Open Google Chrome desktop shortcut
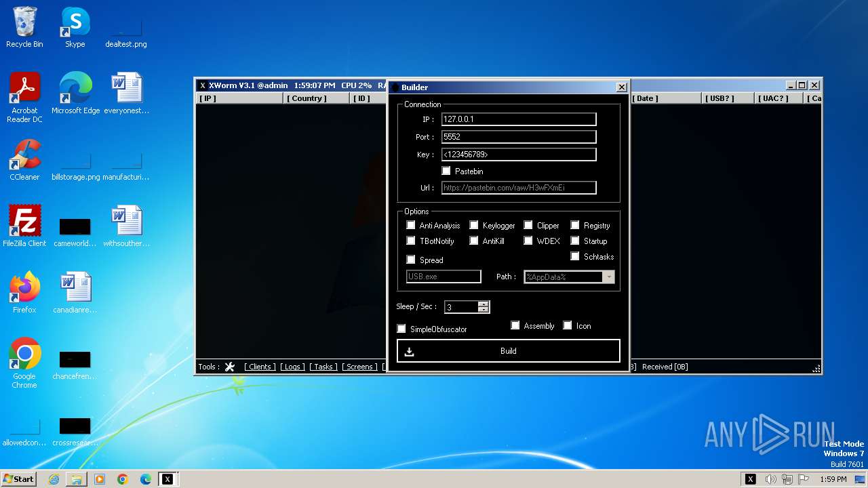This screenshot has width=868, height=488. [24, 363]
